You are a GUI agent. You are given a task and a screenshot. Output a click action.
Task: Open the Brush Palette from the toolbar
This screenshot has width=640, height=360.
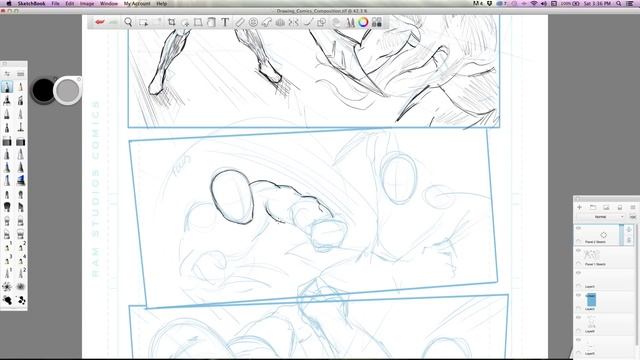[x=350, y=22]
